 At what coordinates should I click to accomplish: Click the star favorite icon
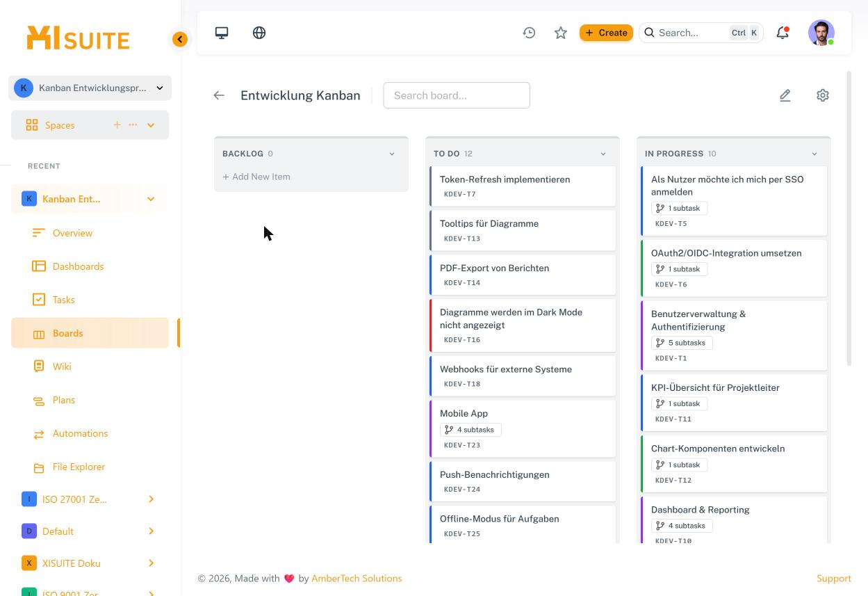(561, 33)
